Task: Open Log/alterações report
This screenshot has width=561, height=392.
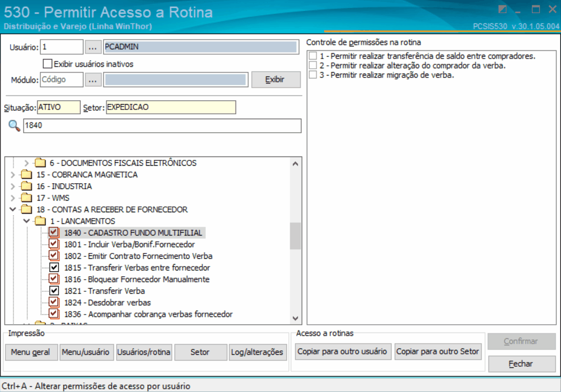Action: coord(258,352)
